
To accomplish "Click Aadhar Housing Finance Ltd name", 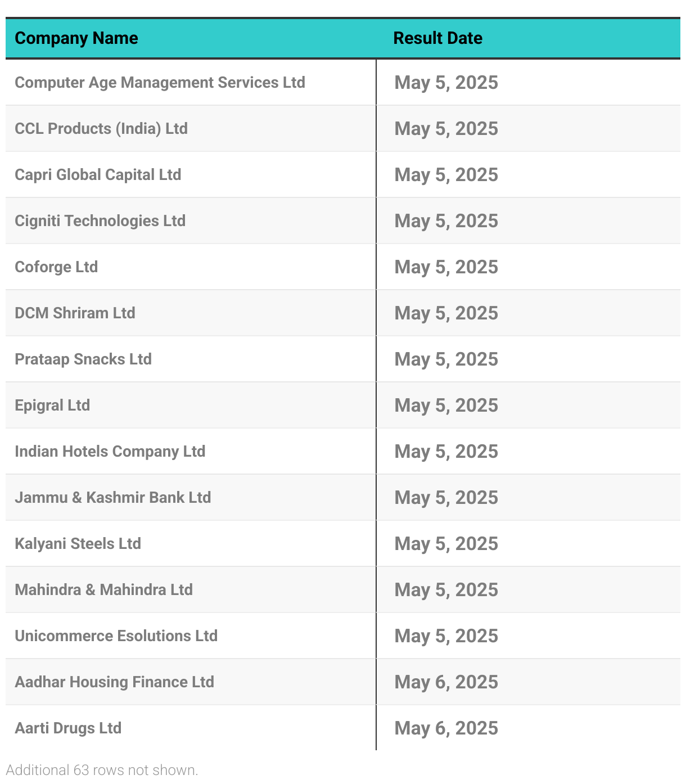I will pyautogui.click(x=115, y=682).
